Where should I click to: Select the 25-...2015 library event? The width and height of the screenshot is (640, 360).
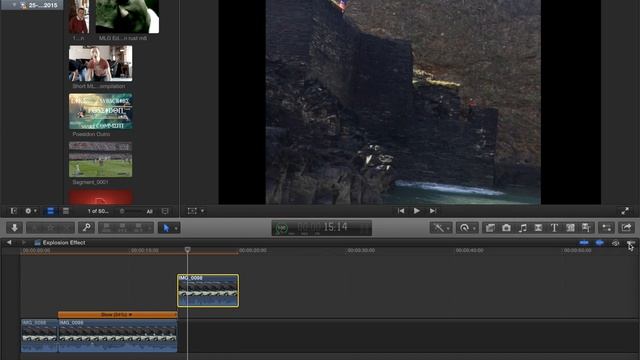click(33, 5)
